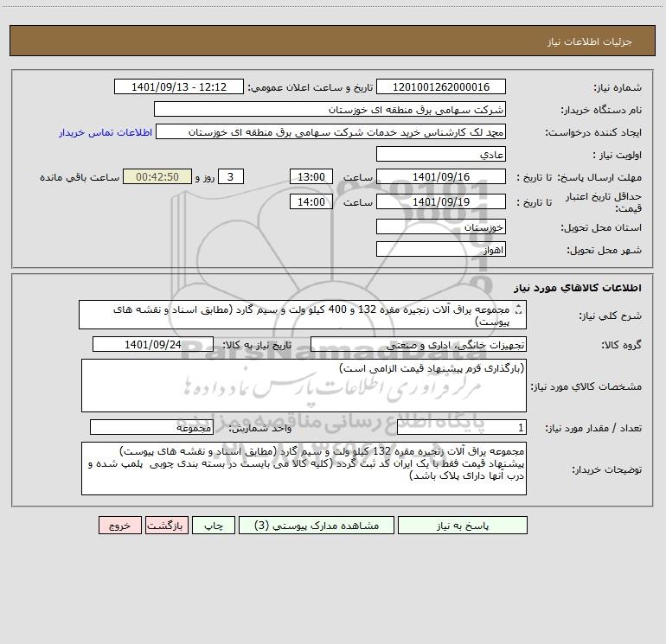Click the label گروه کالا
This screenshot has height=644, width=666.
(621, 345)
